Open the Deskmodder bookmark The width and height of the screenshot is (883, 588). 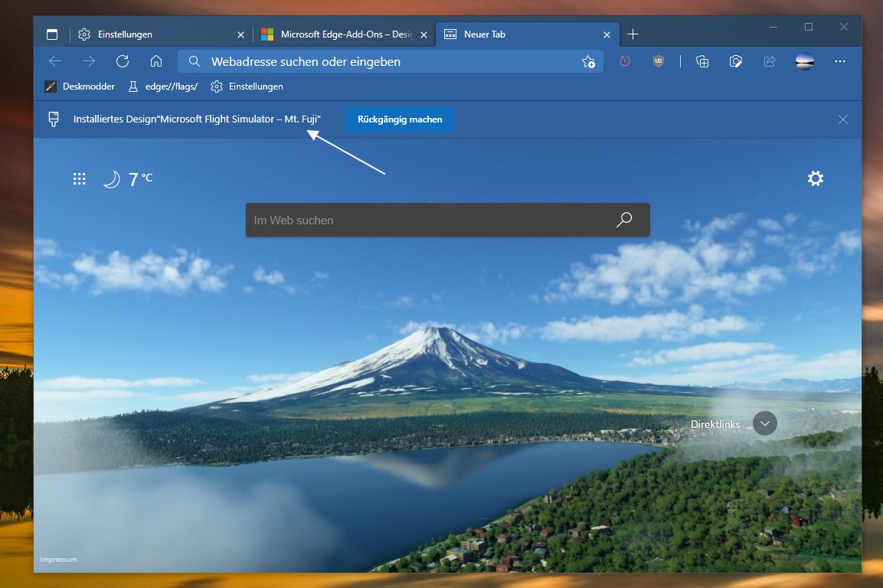[x=80, y=87]
